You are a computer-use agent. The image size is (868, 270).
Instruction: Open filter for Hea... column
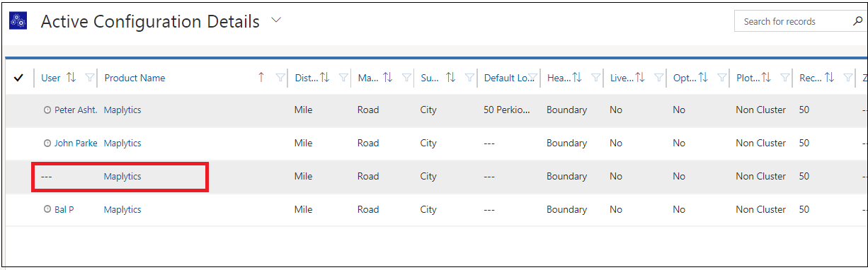596,78
